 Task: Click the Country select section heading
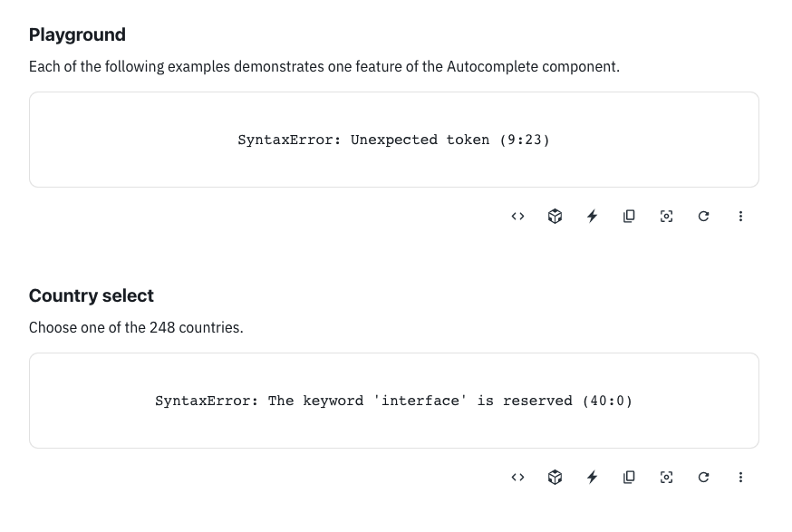[x=92, y=295]
